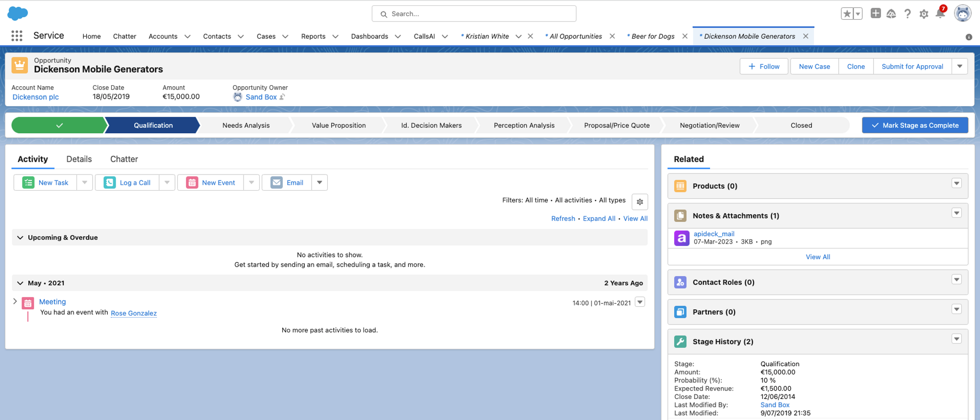Select the Proposal/Price Quote stage

click(x=617, y=125)
